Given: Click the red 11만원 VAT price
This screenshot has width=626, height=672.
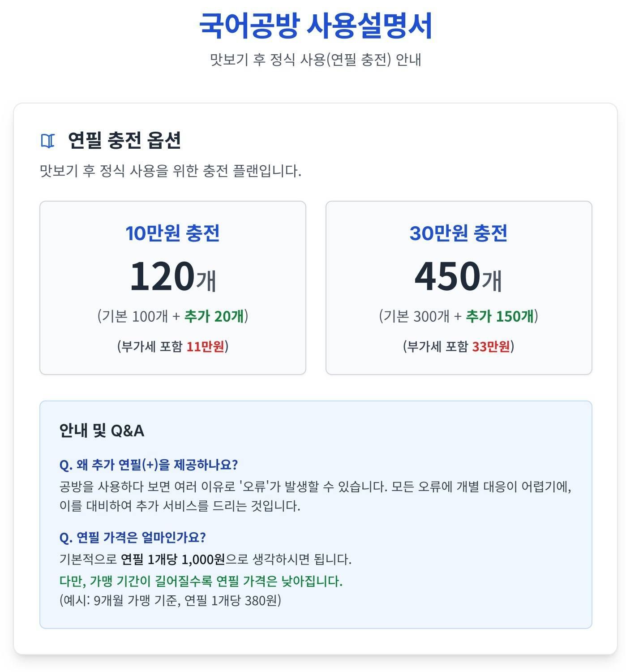Looking at the screenshot, I should 205,346.
